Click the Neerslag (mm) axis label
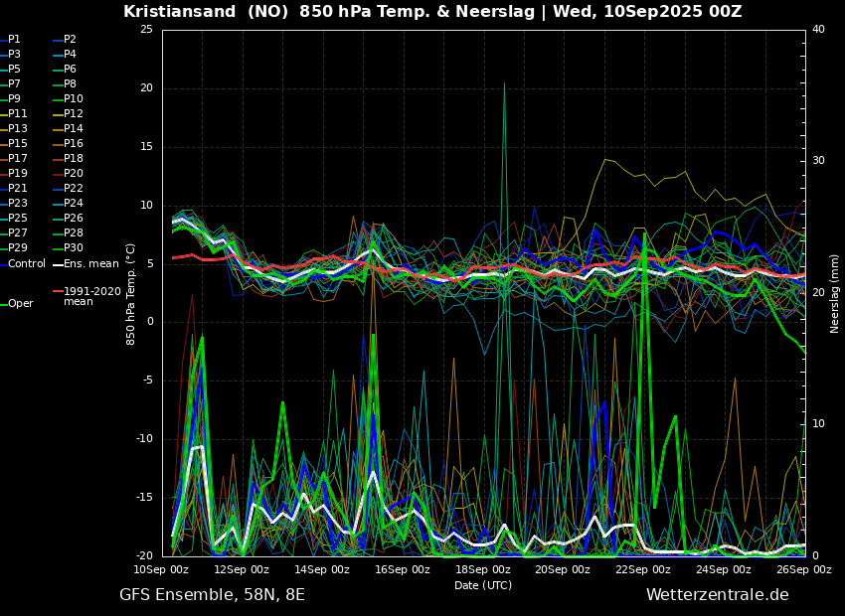 click(835, 293)
